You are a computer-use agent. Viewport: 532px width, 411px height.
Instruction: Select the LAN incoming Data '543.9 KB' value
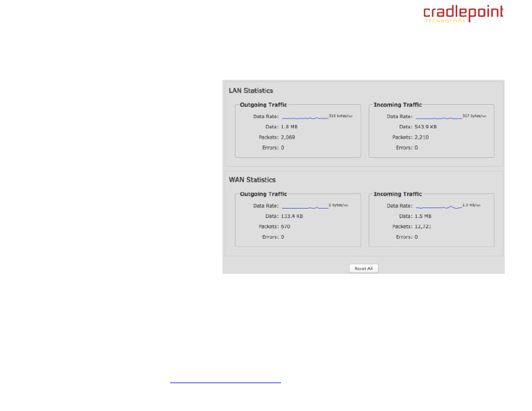(x=425, y=127)
